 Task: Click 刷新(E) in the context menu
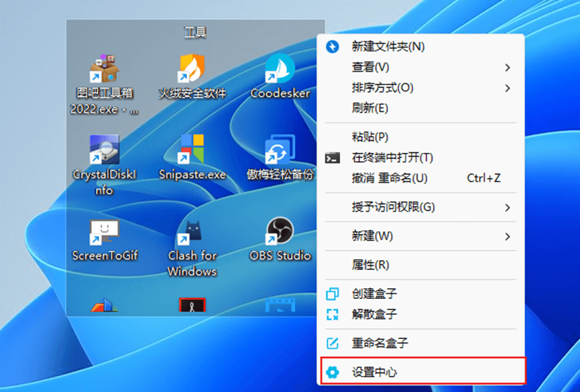click(x=370, y=108)
